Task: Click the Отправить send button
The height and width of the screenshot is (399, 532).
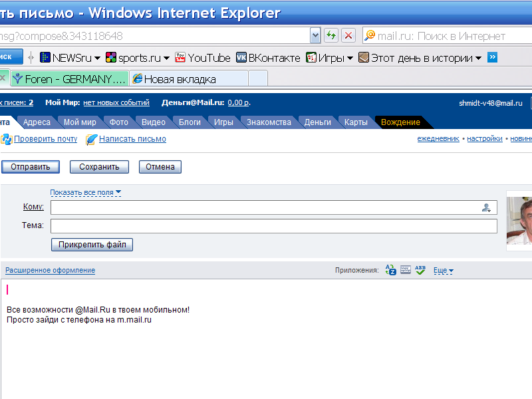Action: [x=31, y=167]
